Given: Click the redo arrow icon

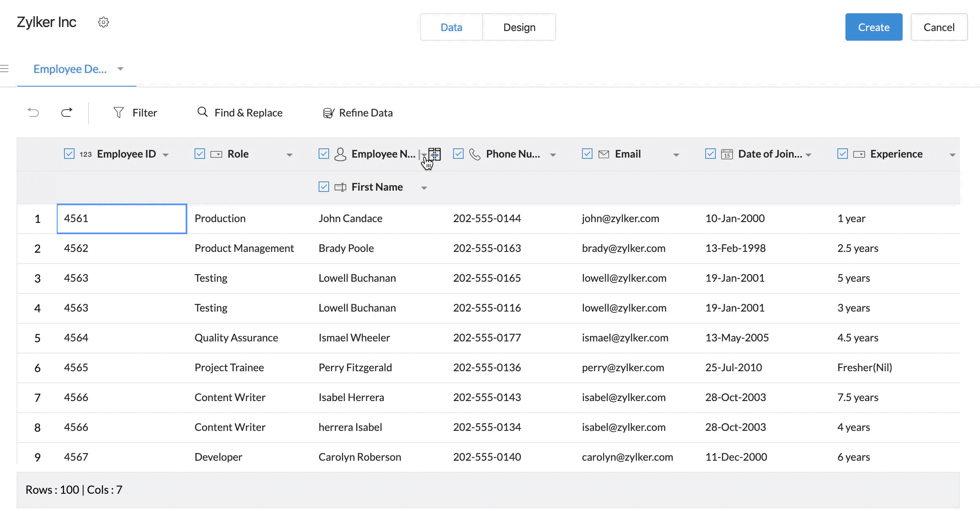Looking at the screenshot, I should 67,112.
